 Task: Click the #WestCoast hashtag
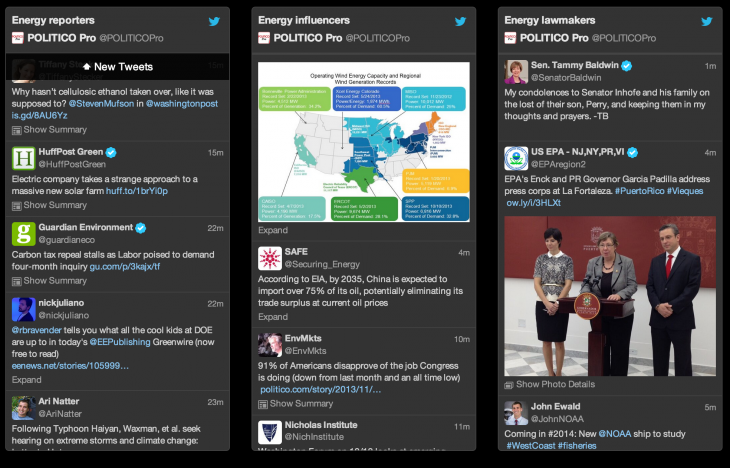(531, 446)
